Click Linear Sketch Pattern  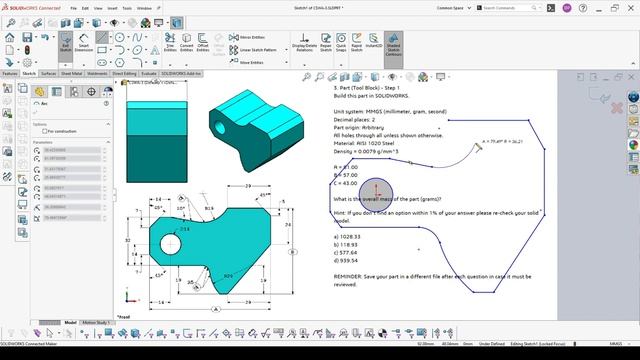(x=253, y=50)
